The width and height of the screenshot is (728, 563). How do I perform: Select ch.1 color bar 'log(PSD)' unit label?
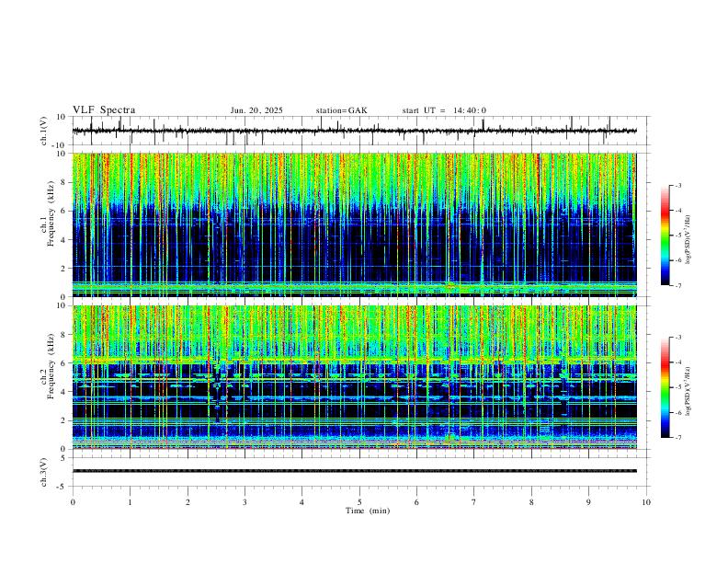[x=688, y=240]
